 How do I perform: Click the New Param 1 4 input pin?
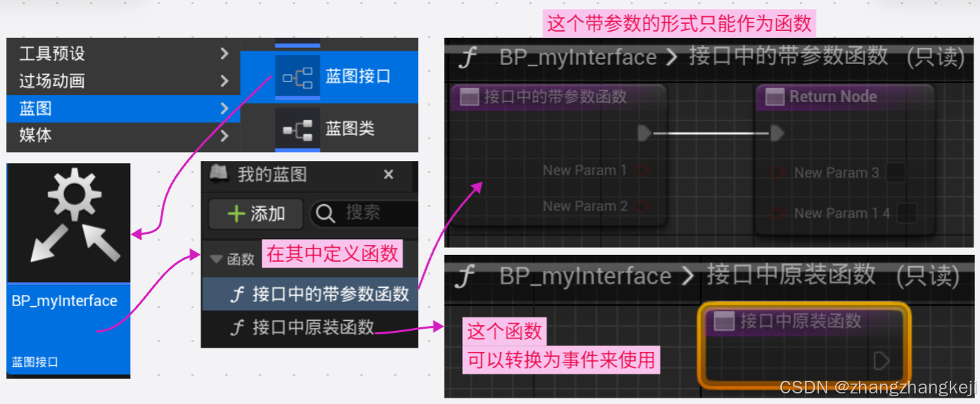pyautogui.click(x=779, y=213)
